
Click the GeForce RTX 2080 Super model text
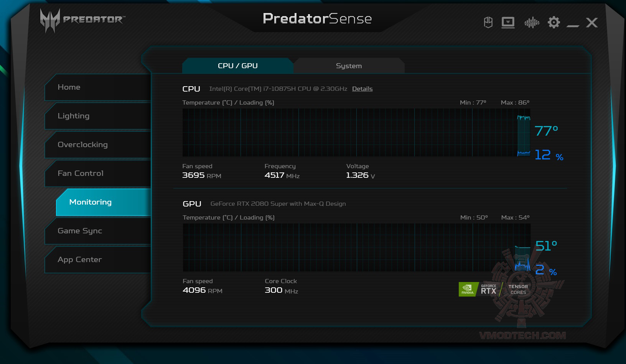278,204
